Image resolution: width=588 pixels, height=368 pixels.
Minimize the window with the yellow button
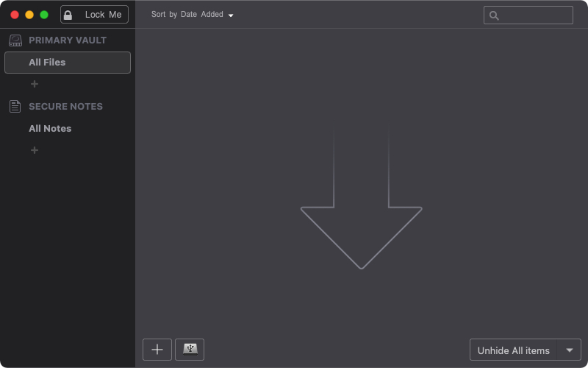29,15
